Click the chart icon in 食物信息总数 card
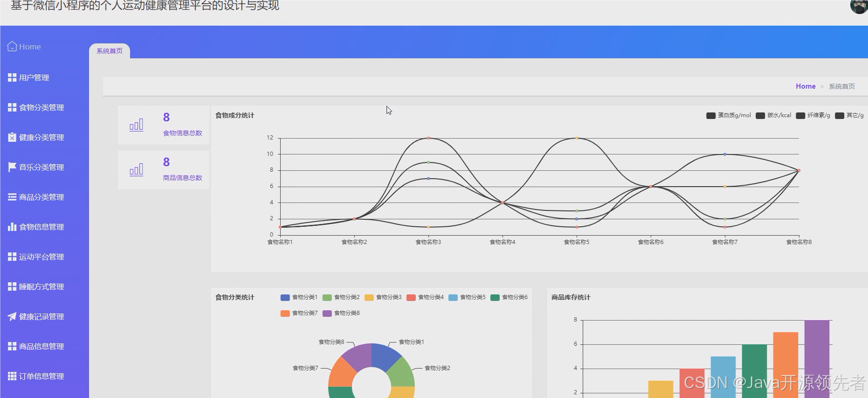 tap(136, 125)
